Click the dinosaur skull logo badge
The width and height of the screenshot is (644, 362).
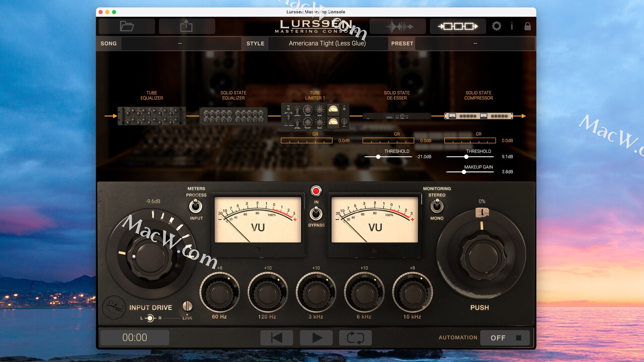tap(114, 307)
